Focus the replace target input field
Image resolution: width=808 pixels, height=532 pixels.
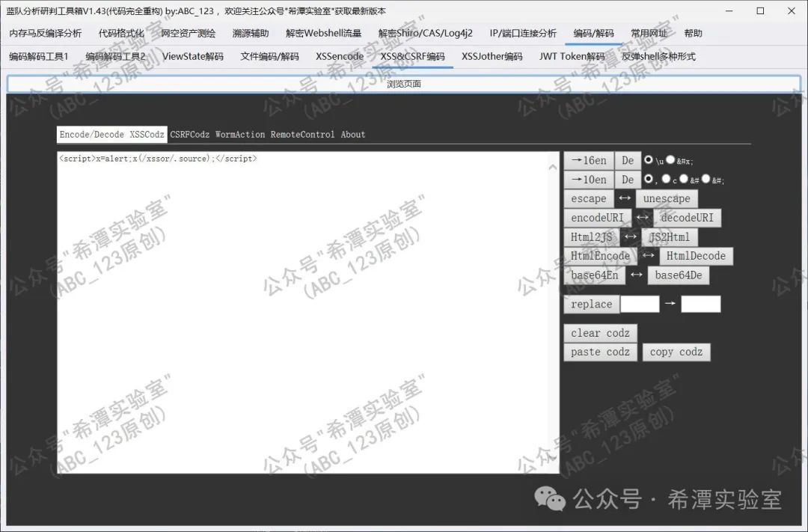(x=701, y=304)
